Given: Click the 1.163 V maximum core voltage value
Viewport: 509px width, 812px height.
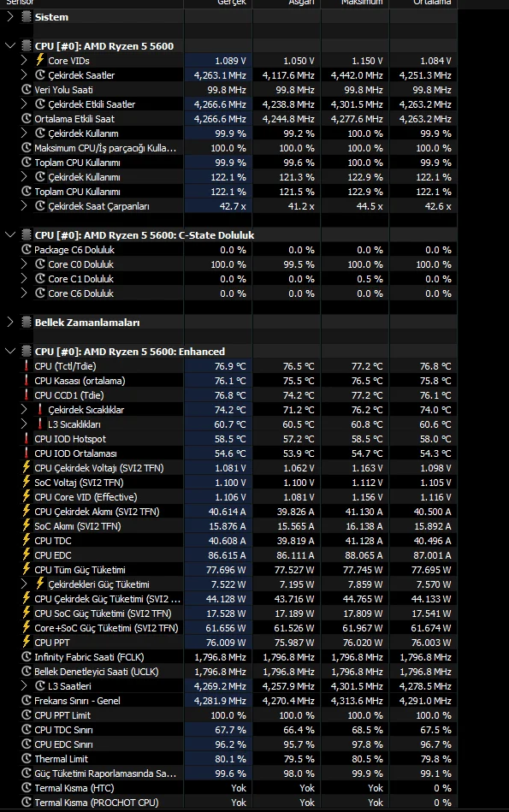Looking at the screenshot, I should [x=367, y=468].
